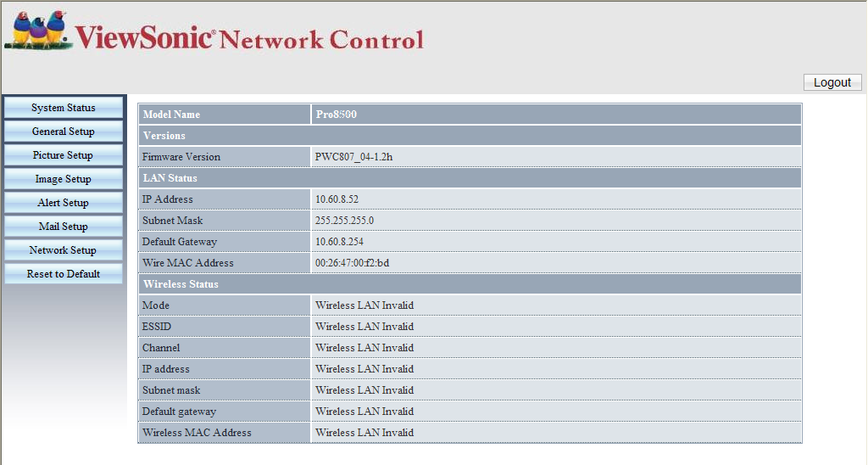Click the Model Name value Pro8500
This screenshot has width=868, height=465.
click(x=336, y=115)
